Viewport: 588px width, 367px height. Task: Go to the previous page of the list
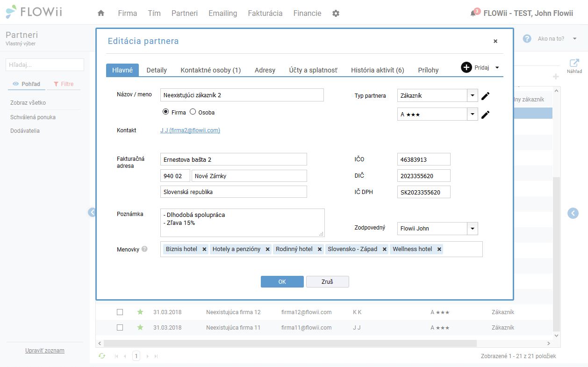[125, 356]
